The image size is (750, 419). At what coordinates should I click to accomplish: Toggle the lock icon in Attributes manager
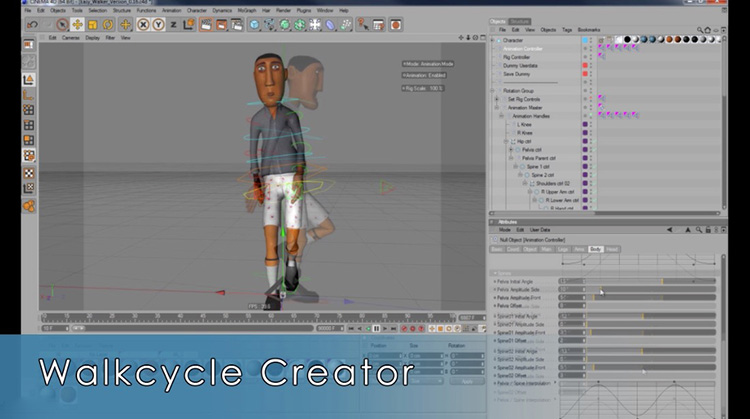pos(708,230)
